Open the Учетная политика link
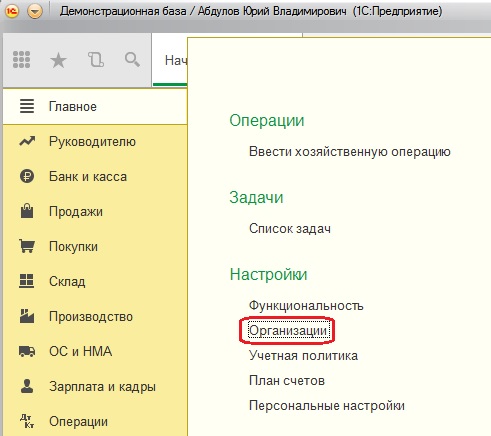491x436 pixels. [303, 356]
